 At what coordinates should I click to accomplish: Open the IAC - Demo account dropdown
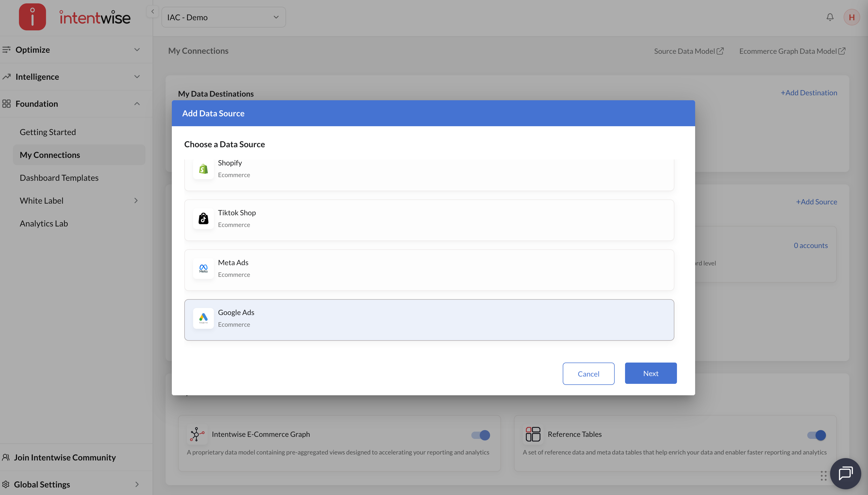coord(223,17)
